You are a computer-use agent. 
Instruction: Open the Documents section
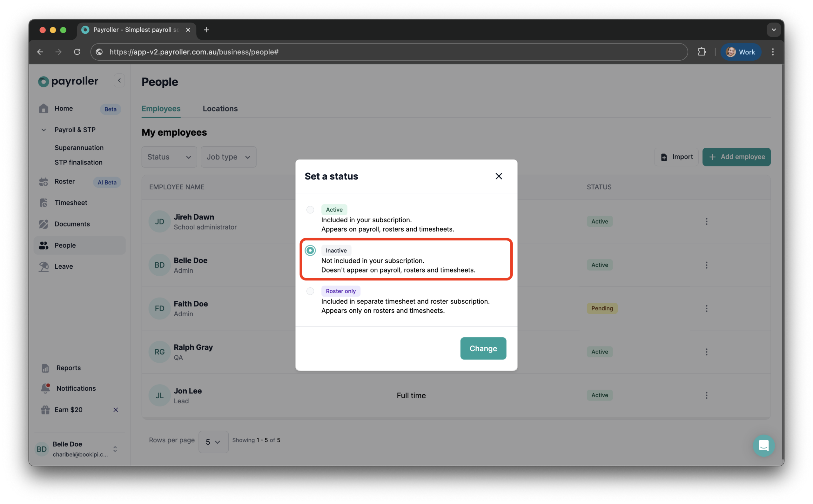(x=72, y=224)
